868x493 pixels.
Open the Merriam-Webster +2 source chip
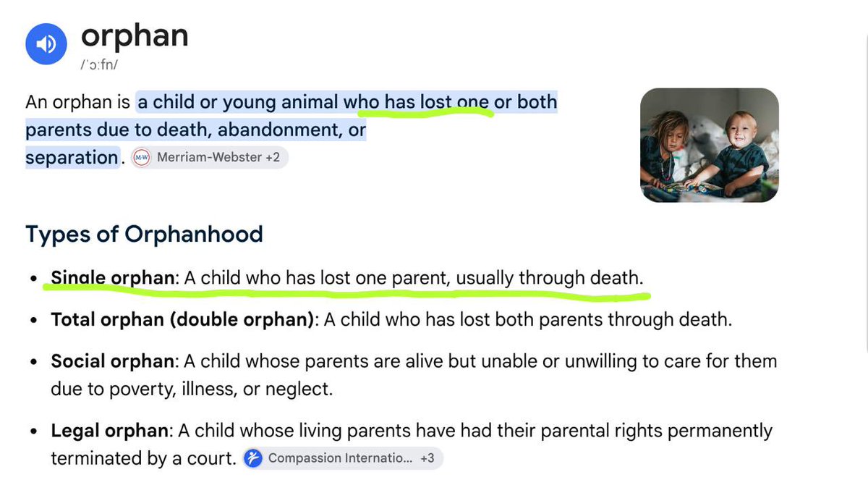click(x=210, y=157)
